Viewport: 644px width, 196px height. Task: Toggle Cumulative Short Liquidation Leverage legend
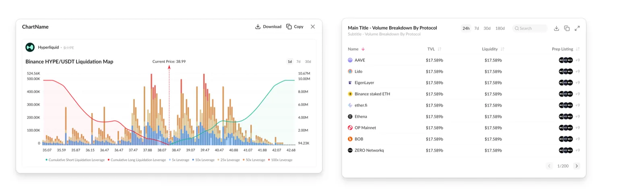tap(75, 160)
